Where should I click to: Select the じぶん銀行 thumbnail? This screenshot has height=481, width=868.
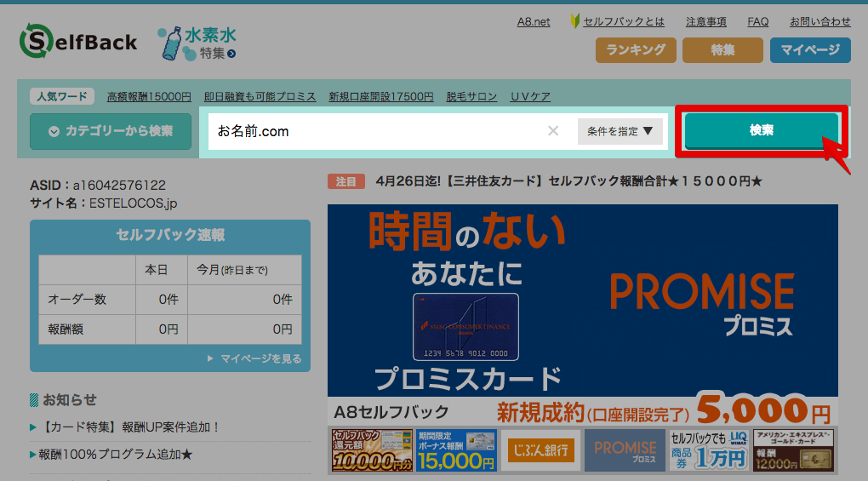(x=541, y=450)
